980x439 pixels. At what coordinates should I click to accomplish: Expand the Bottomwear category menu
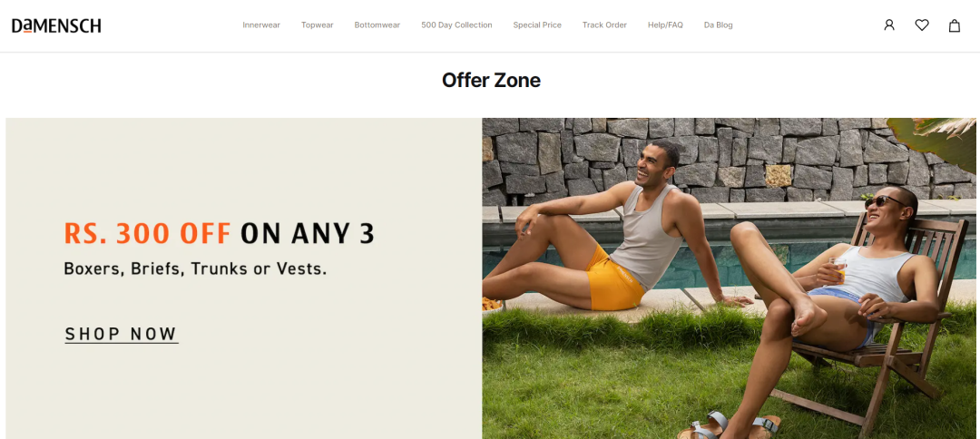(377, 25)
